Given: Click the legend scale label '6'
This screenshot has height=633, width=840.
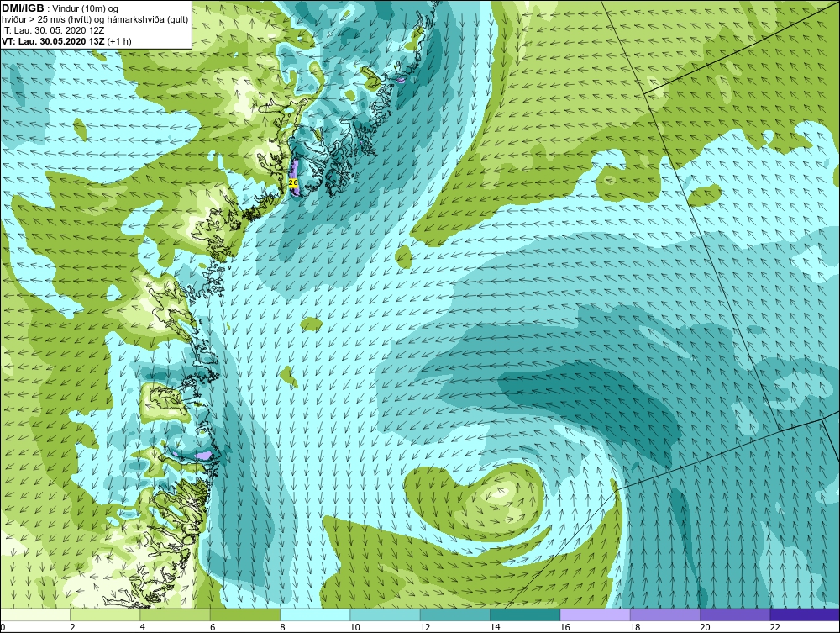Looking at the screenshot, I should [213, 627].
